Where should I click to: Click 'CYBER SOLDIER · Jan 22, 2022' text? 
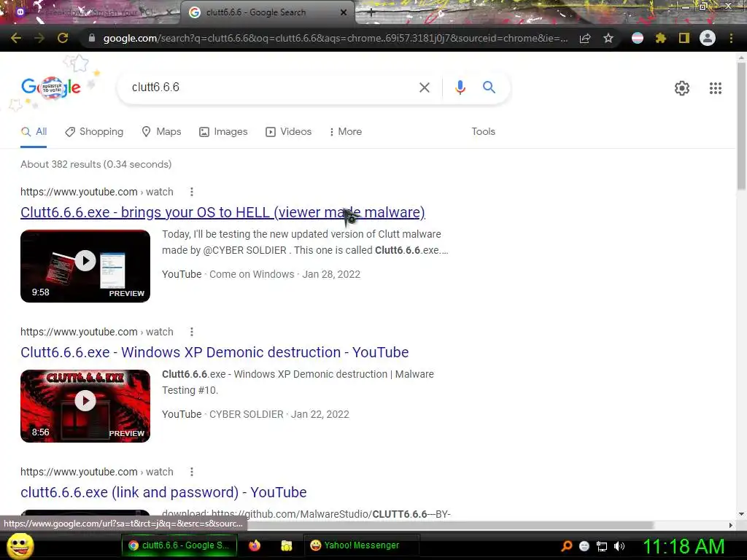tap(279, 415)
